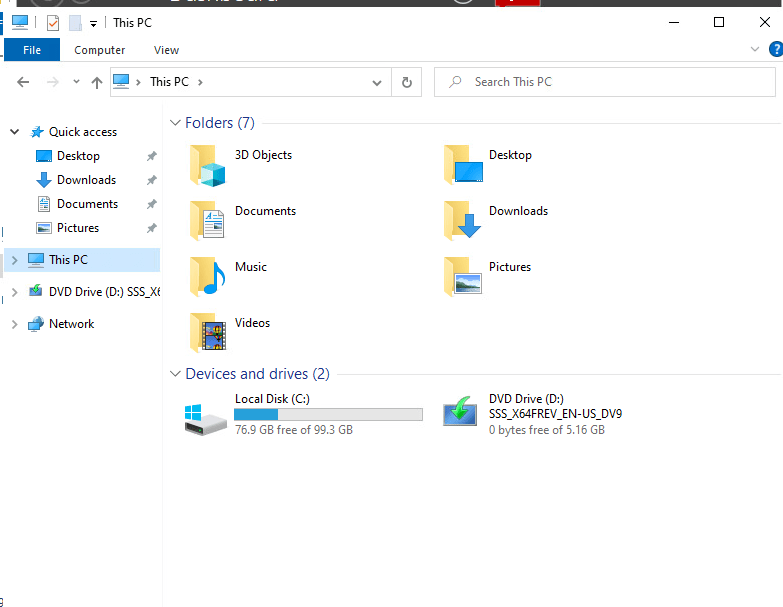The width and height of the screenshot is (783, 607).
Task: Open the DVD Drive (D:) icon
Action: click(x=461, y=413)
